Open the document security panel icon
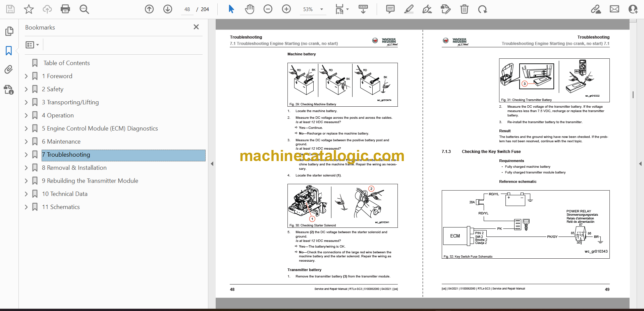The width and height of the screenshot is (644, 311). [x=9, y=90]
